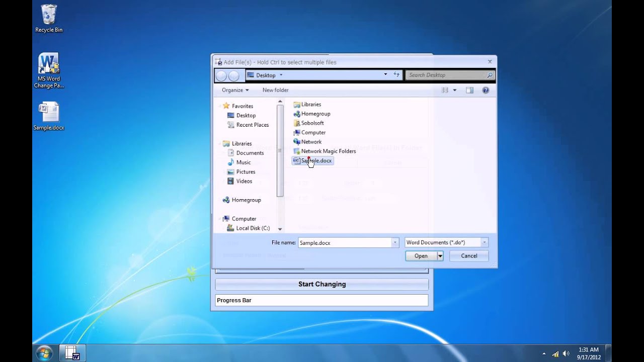Select Sample.docx file on the desktop
The width and height of the screenshot is (644, 362).
[x=49, y=116]
